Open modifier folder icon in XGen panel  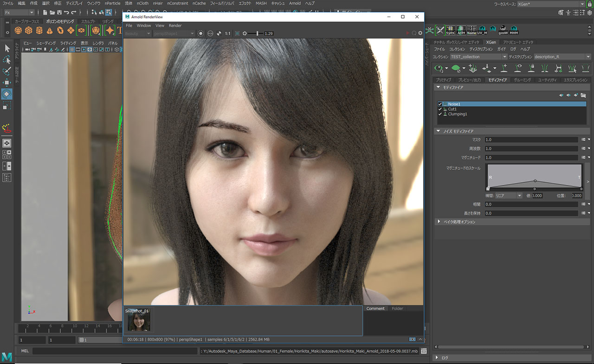pos(583,95)
